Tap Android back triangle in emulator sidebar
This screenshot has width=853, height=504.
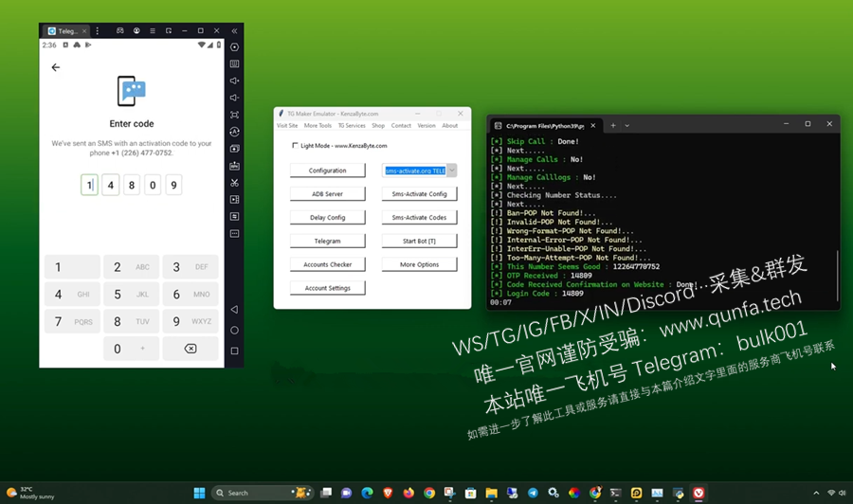pyautogui.click(x=234, y=310)
